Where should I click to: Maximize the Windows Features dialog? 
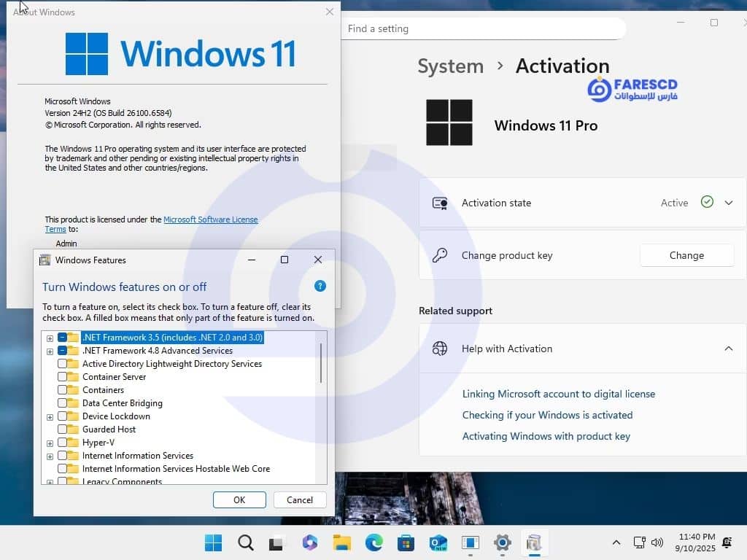[285, 260]
